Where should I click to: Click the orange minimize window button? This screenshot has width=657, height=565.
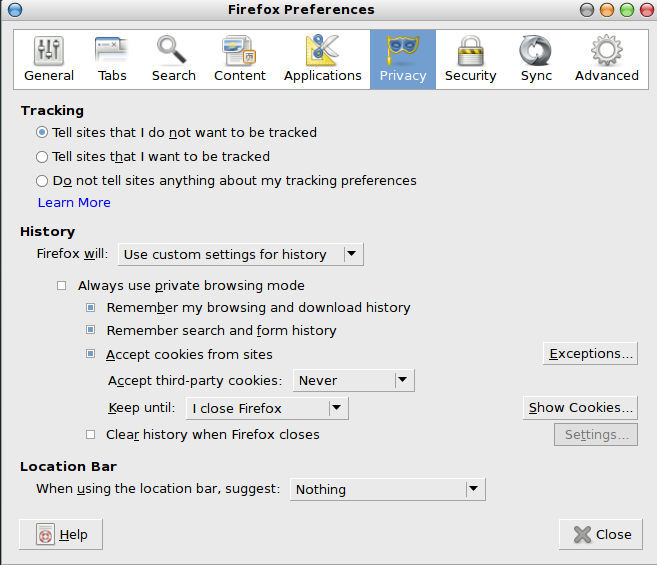point(607,10)
